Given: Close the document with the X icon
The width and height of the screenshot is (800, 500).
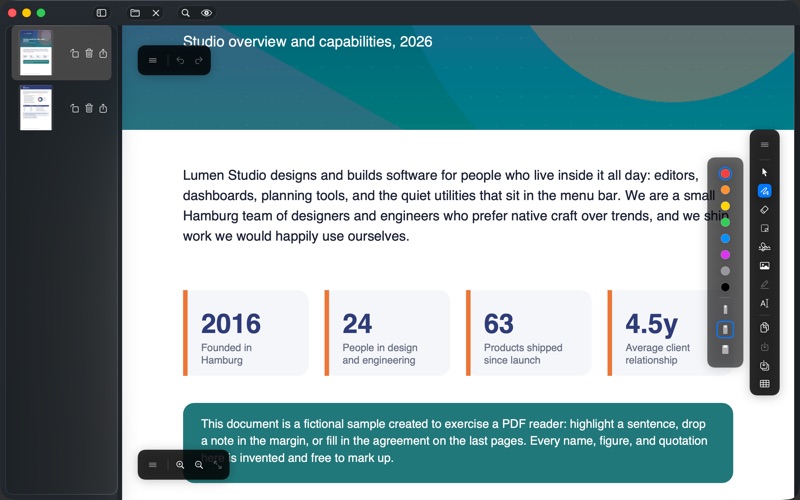Looking at the screenshot, I should [156, 13].
